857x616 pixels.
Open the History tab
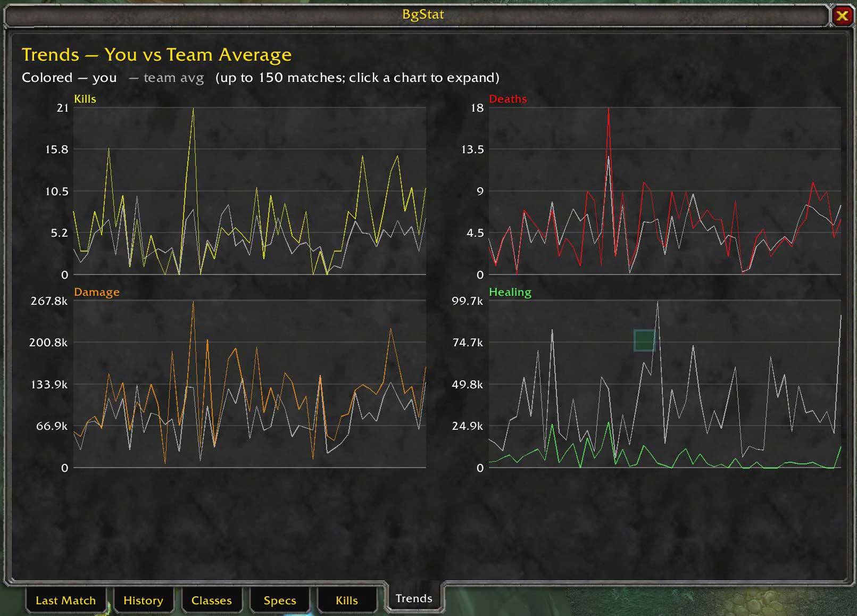coord(143,600)
